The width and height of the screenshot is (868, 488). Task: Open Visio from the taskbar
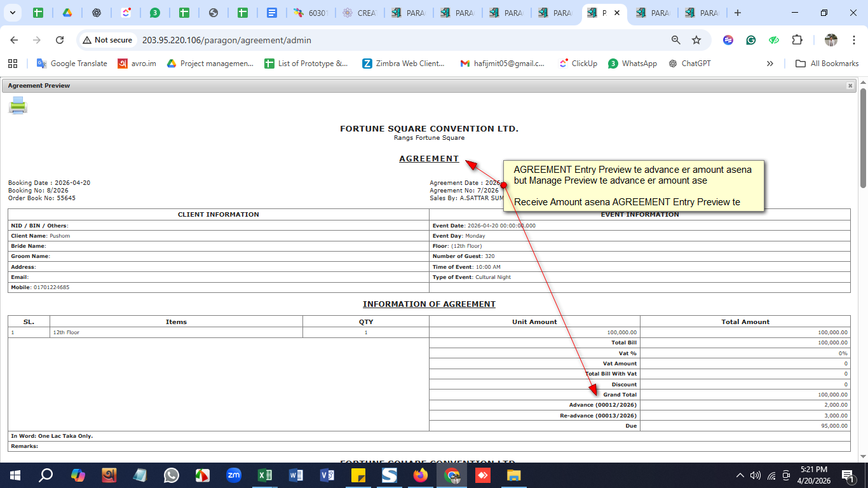(x=327, y=475)
